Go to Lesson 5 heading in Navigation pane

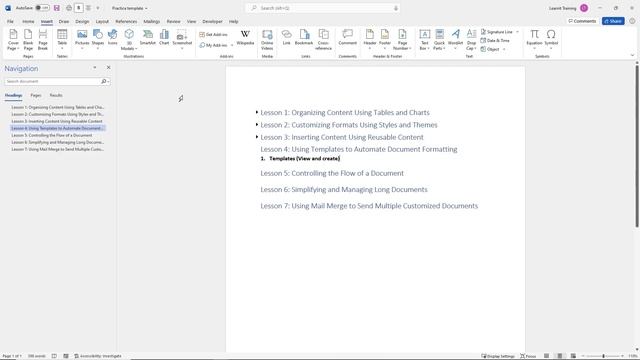52,135
